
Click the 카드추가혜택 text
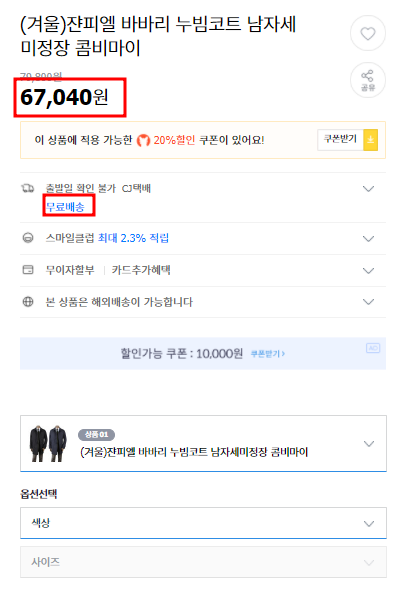coord(141,270)
